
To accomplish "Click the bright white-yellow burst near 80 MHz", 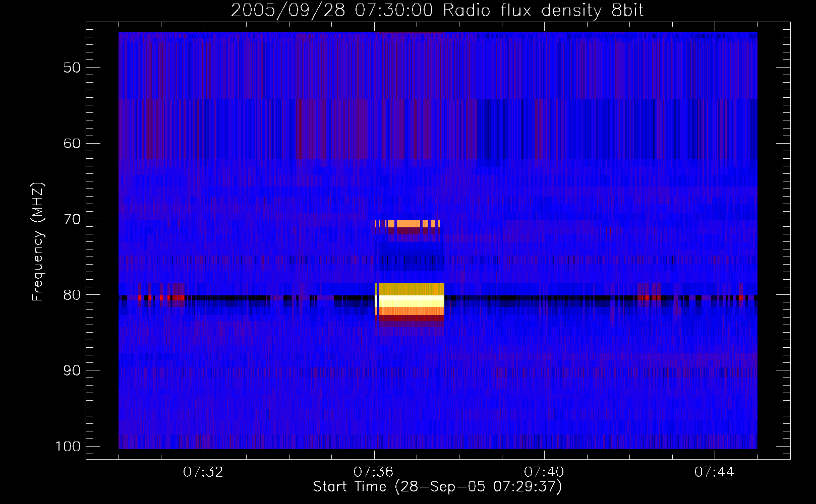I will pyautogui.click(x=410, y=300).
